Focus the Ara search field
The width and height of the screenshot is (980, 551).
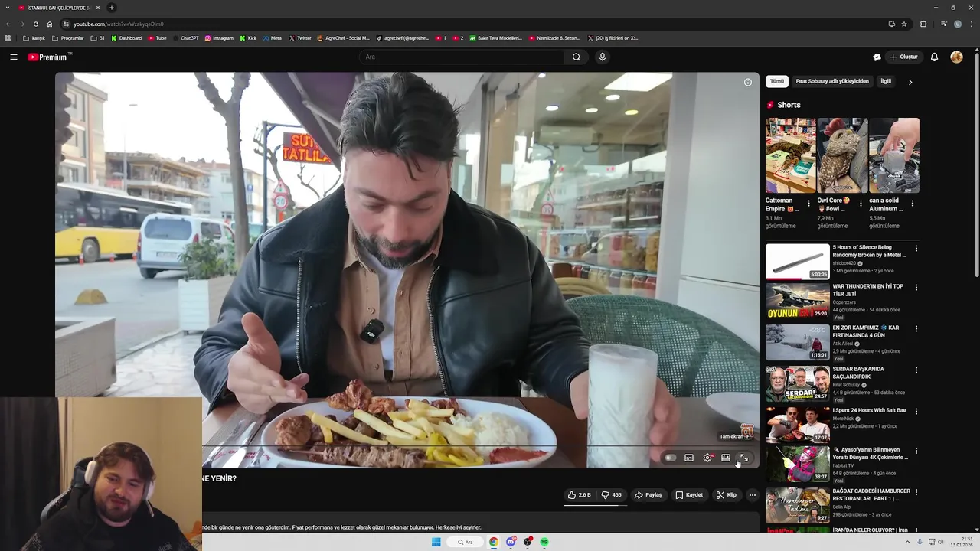(462, 57)
